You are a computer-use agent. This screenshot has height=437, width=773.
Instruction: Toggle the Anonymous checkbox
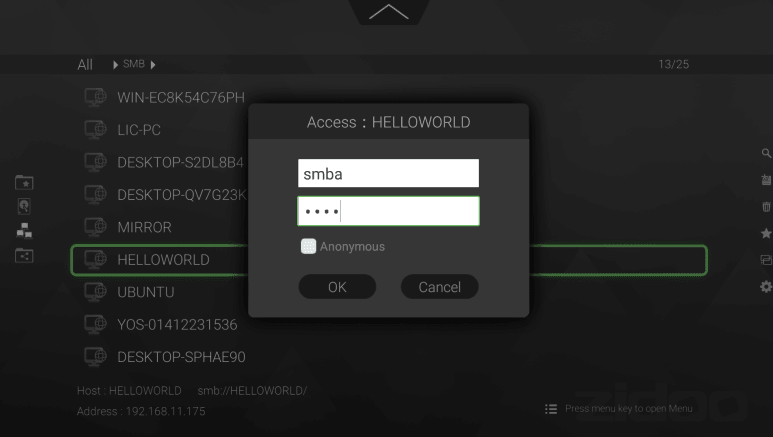(309, 246)
